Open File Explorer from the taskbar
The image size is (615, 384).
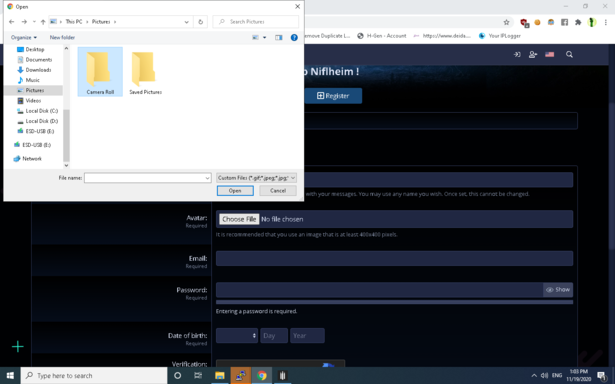tap(220, 376)
